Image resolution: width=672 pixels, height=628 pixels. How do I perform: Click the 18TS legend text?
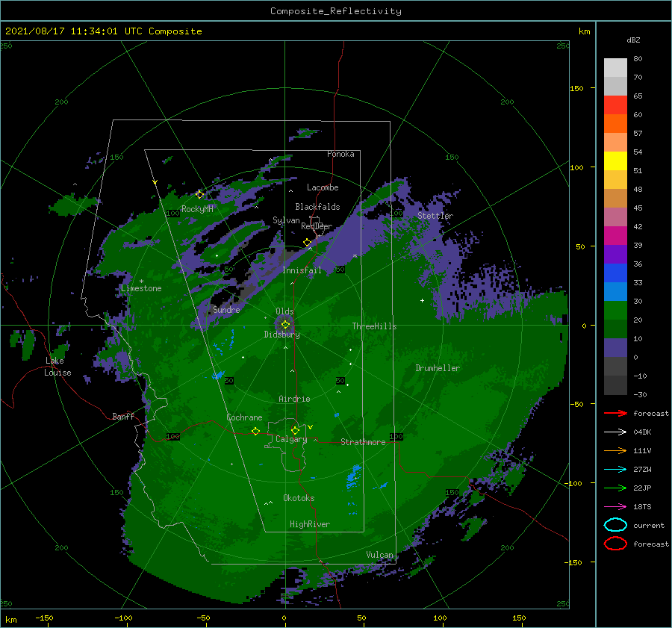[642, 506]
